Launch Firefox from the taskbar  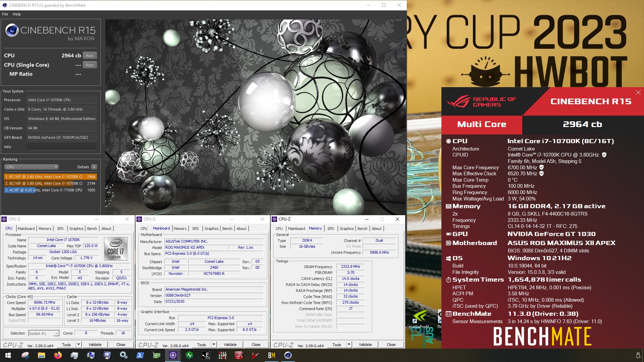[58, 355]
